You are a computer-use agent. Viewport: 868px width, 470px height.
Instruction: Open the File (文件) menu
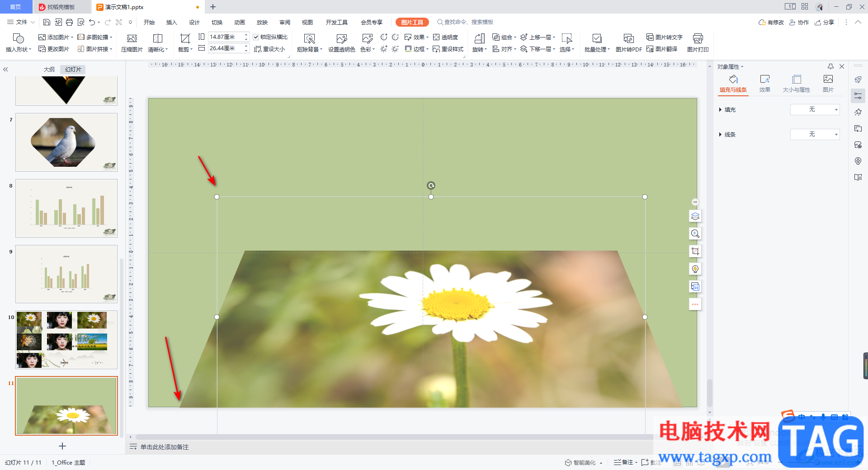coord(21,22)
